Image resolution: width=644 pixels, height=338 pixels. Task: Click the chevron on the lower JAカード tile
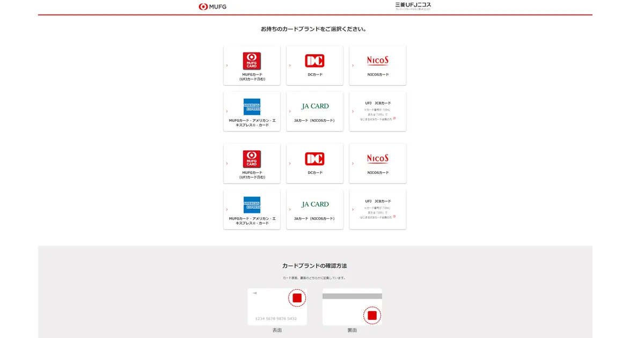point(290,210)
